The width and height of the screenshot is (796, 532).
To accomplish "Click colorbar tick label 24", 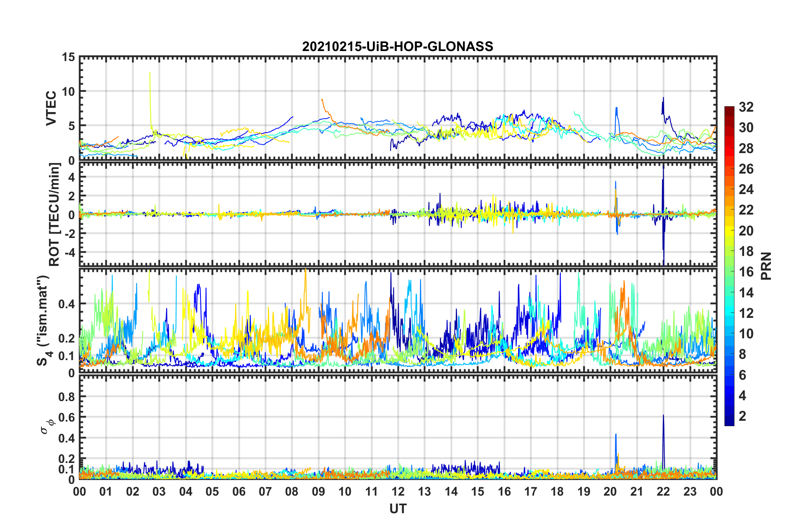I will [x=746, y=189].
